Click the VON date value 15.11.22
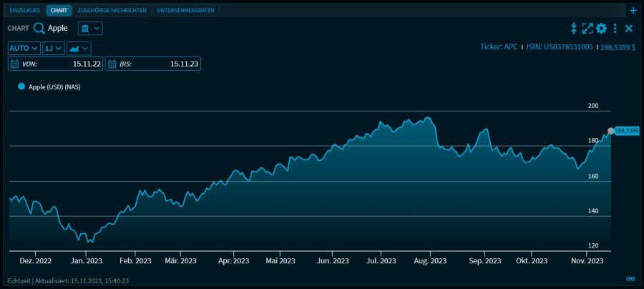This screenshot has height=289, width=644. [85, 64]
